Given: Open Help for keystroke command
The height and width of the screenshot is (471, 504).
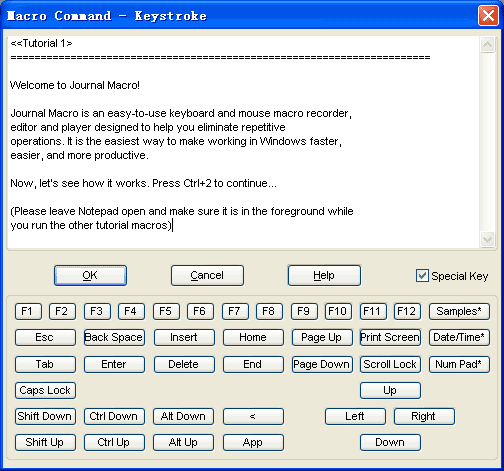Looking at the screenshot, I should [x=324, y=275].
